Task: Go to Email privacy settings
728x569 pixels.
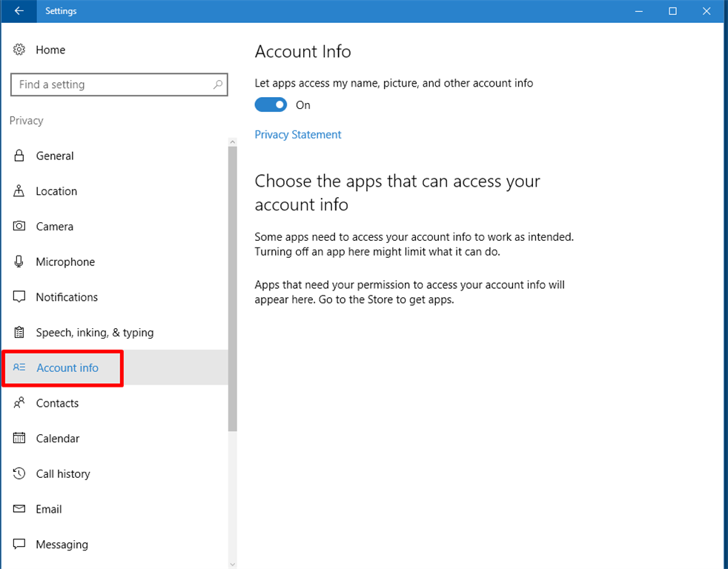Action: [x=49, y=509]
